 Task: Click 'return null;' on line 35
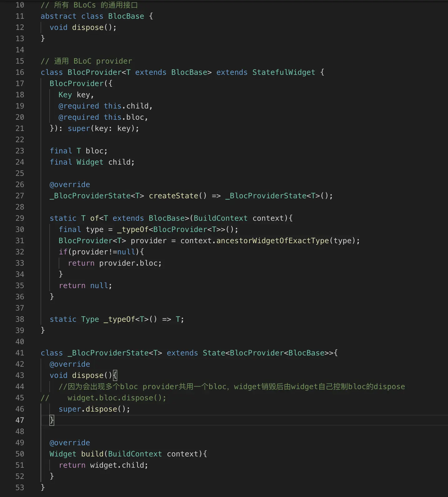[x=85, y=286]
